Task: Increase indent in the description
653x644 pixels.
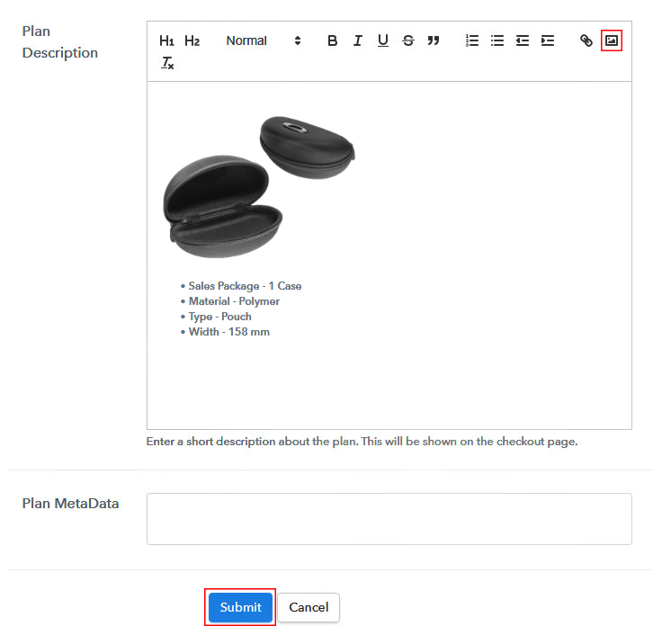Action: pos(548,40)
